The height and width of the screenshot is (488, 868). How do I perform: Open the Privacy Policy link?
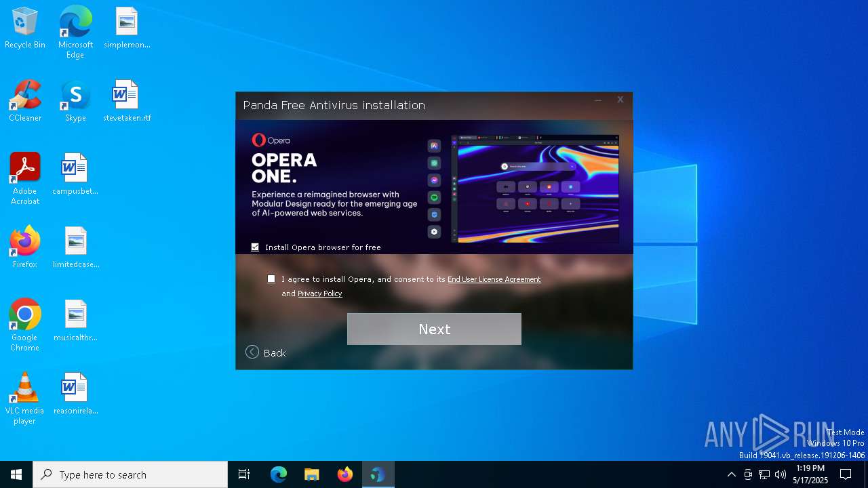[x=320, y=293]
